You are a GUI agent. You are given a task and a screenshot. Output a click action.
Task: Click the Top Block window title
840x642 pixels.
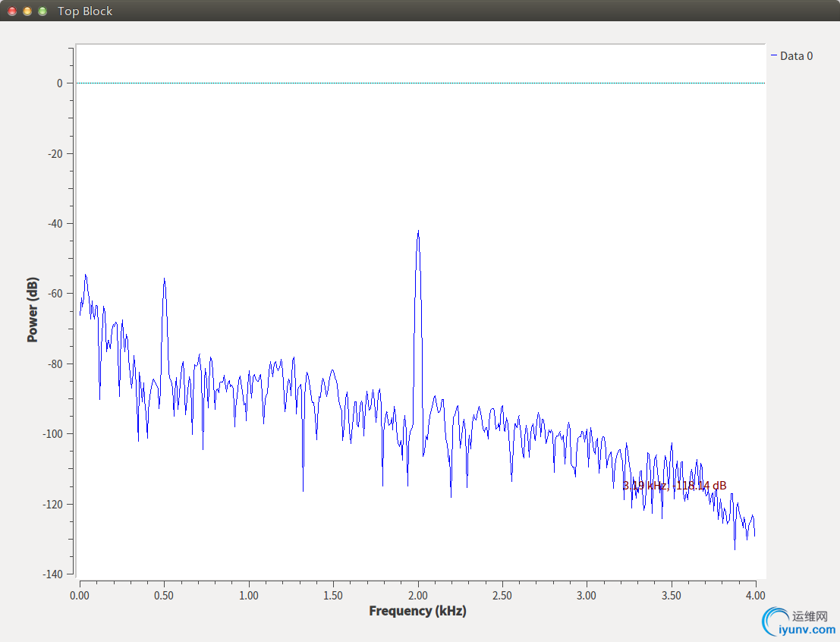[85, 11]
